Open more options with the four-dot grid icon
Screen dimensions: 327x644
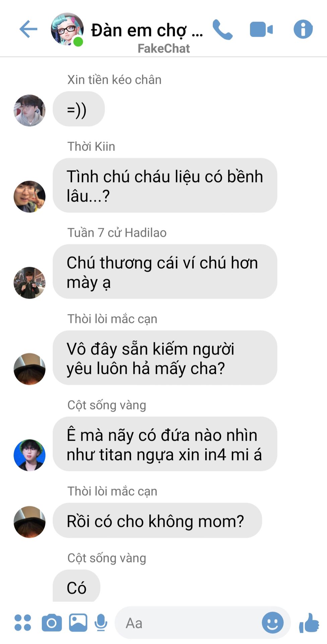pyautogui.click(x=23, y=623)
